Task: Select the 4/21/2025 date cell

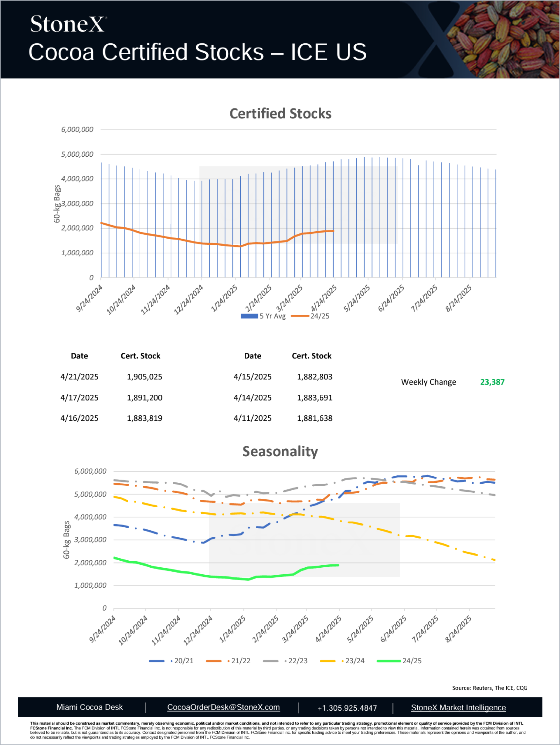Action: (79, 377)
